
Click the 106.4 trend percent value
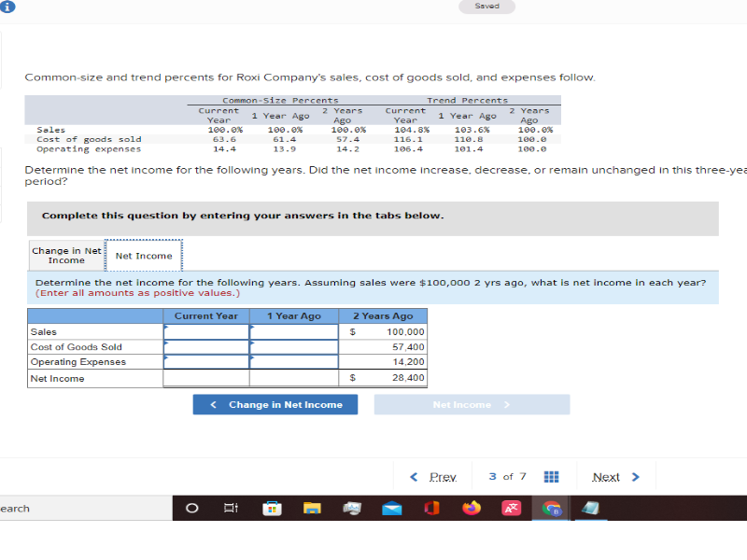point(408,149)
